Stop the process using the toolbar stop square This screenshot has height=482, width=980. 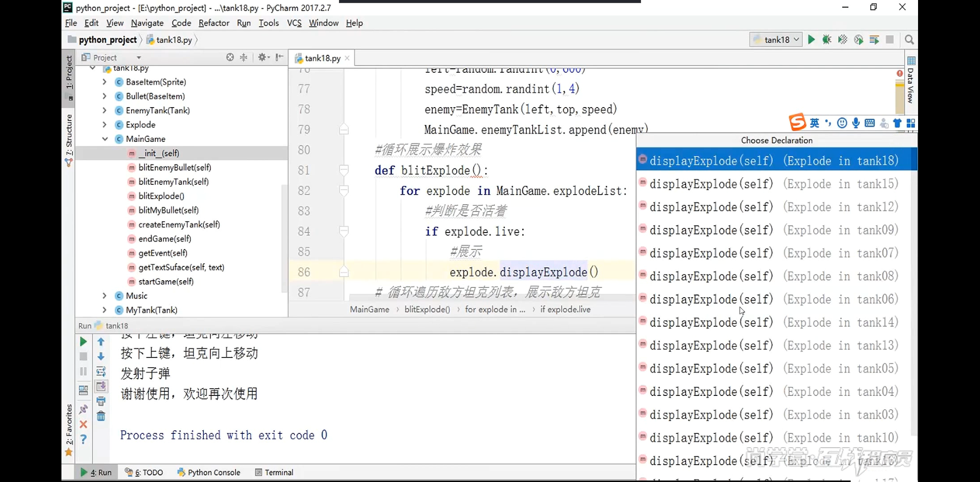[x=890, y=39]
